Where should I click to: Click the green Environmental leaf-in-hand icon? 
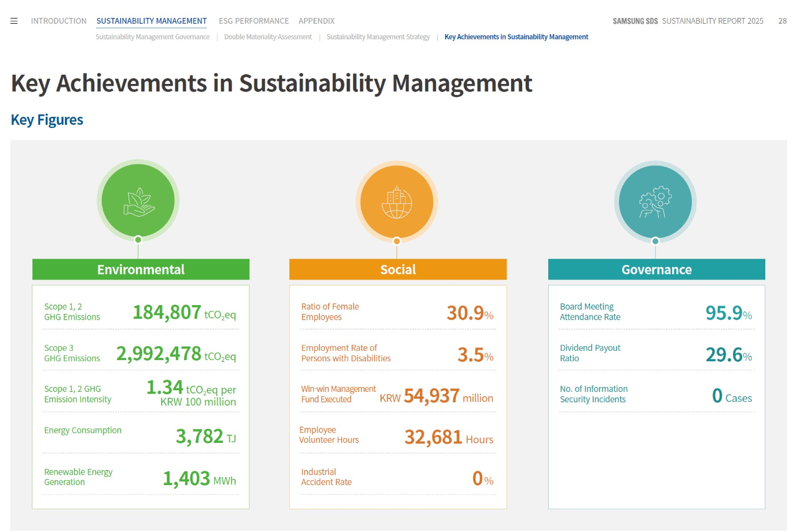(x=138, y=201)
